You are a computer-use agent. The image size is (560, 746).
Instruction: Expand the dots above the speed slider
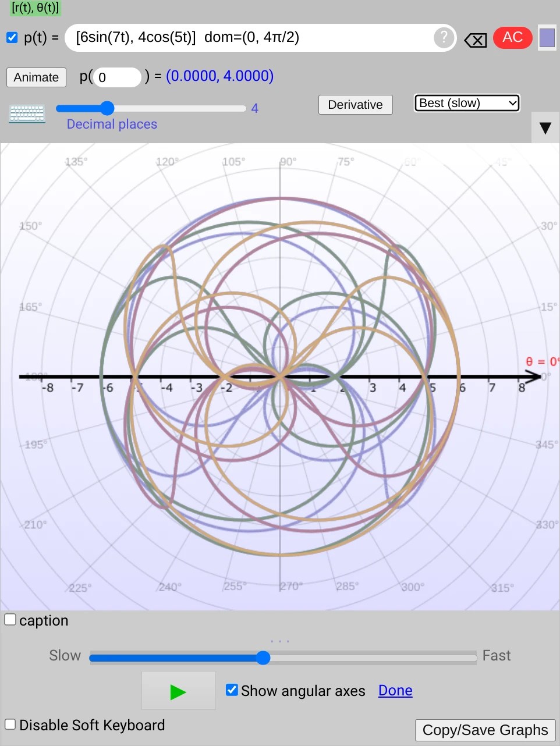tap(280, 640)
